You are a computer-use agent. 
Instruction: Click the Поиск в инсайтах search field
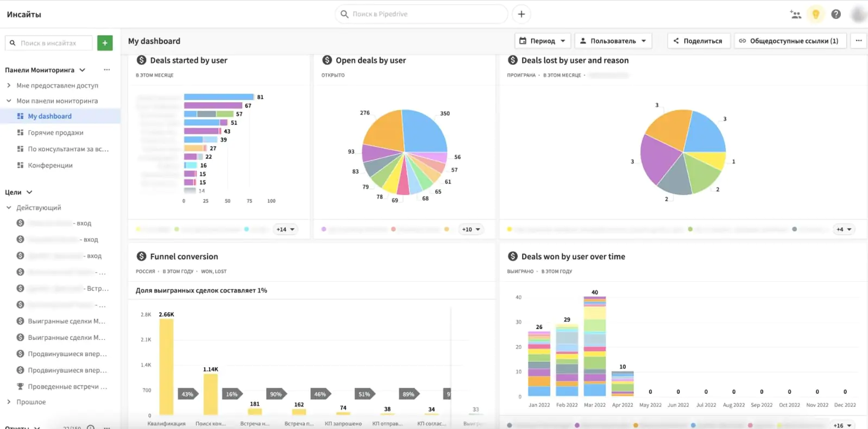pyautogui.click(x=49, y=43)
